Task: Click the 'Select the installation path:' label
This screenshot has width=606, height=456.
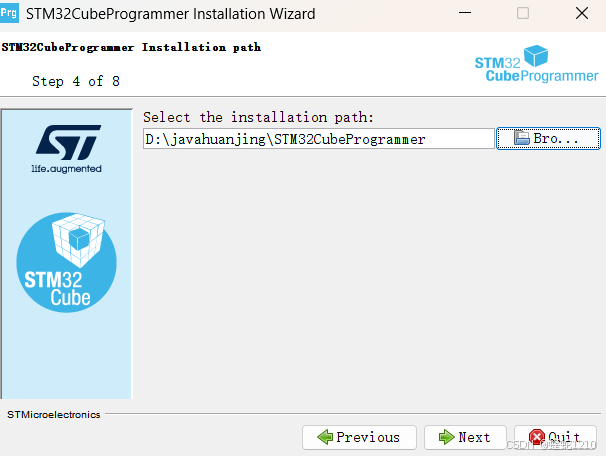Action: [259, 117]
